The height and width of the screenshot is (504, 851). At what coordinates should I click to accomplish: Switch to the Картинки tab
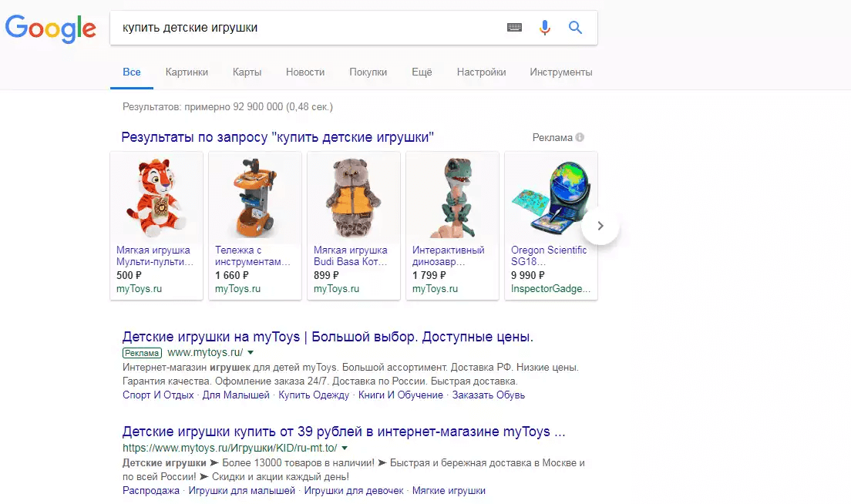pos(187,72)
